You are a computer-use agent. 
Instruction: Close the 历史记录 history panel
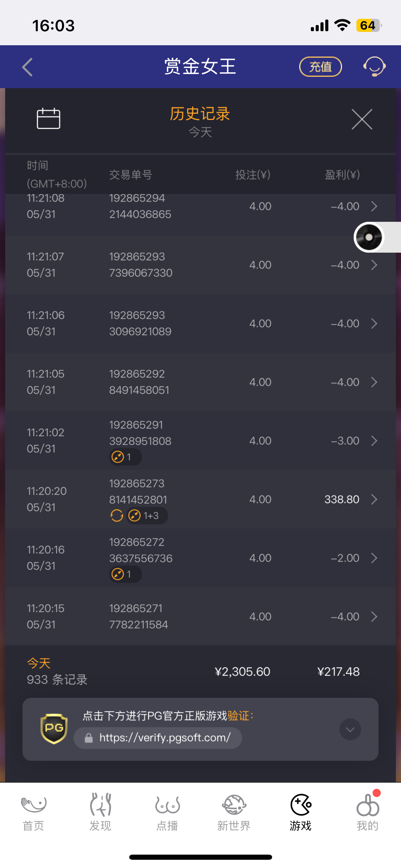(x=362, y=119)
